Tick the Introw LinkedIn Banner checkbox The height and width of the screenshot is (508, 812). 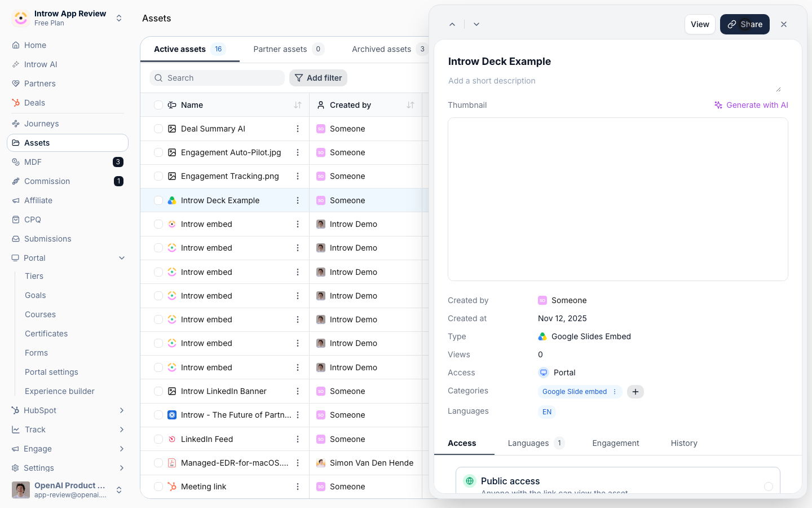158,391
